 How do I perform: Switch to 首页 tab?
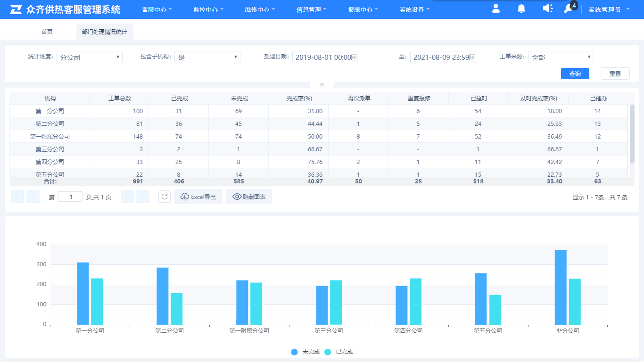tap(47, 32)
